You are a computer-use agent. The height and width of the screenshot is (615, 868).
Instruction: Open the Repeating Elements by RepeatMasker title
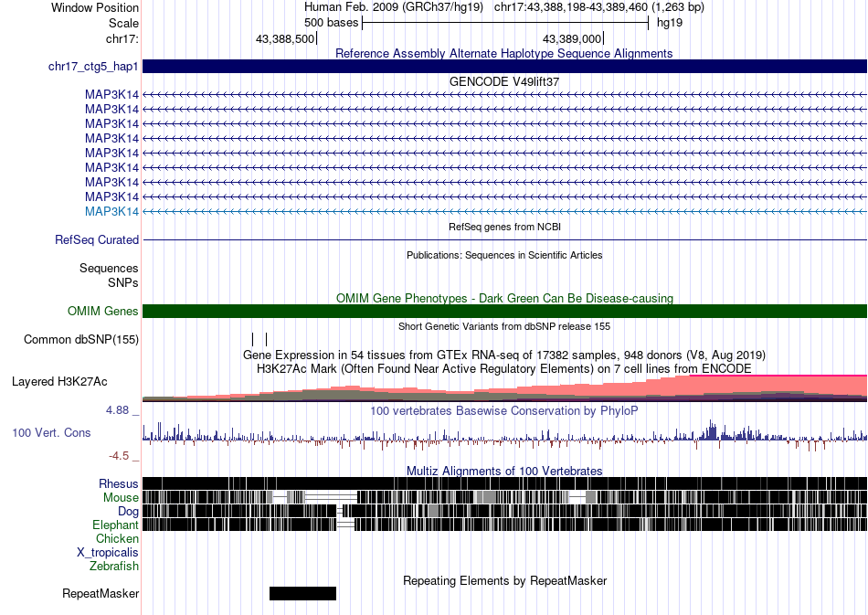point(504,580)
